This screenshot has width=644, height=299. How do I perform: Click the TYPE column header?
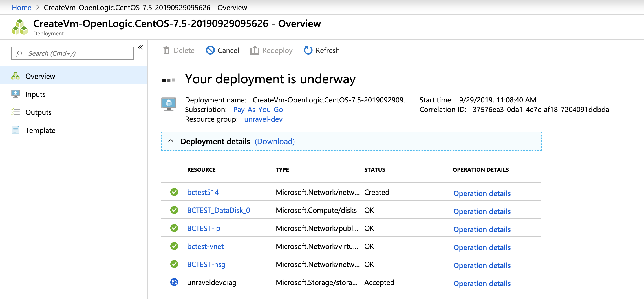(282, 170)
